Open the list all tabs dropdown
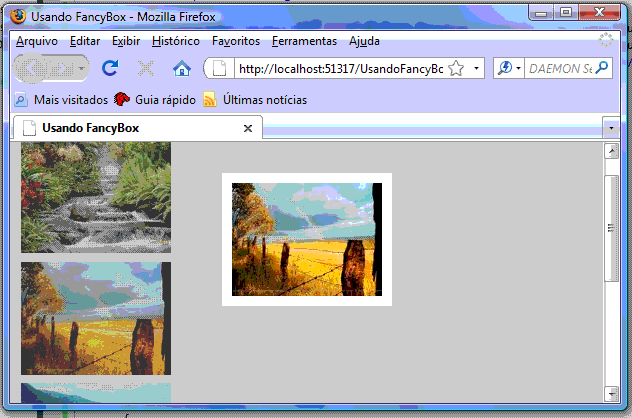The image size is (632, 418). [611, 129]
